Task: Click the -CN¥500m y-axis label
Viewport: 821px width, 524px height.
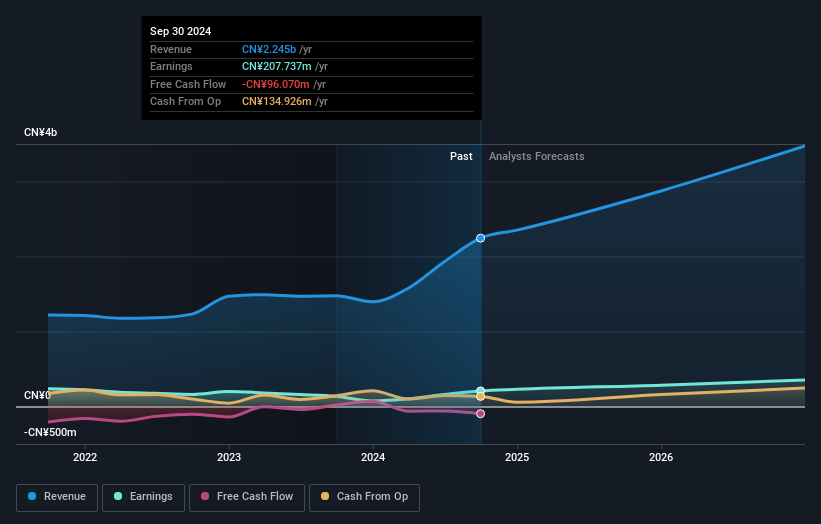Action: pyautogui.click(x=50, y=432)
